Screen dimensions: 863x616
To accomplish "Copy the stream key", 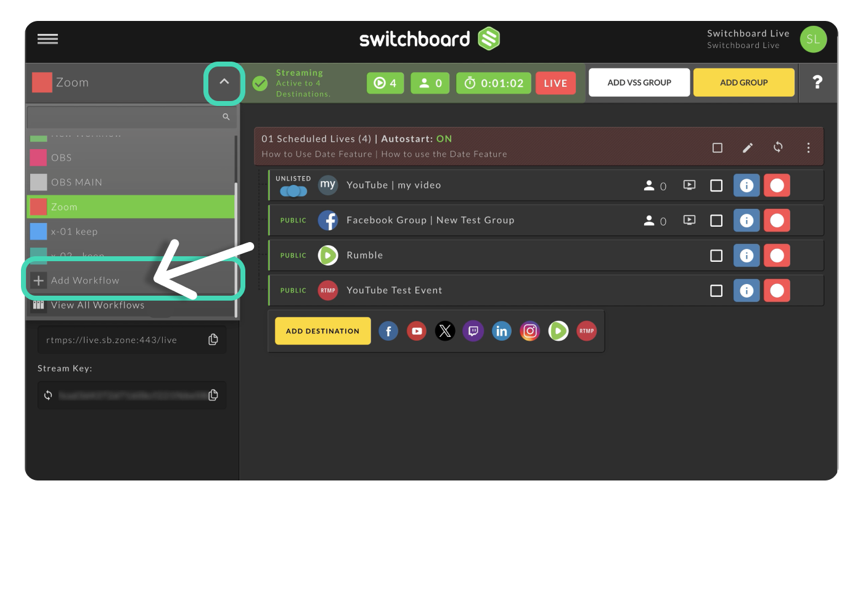I will (x=213, y=395).
